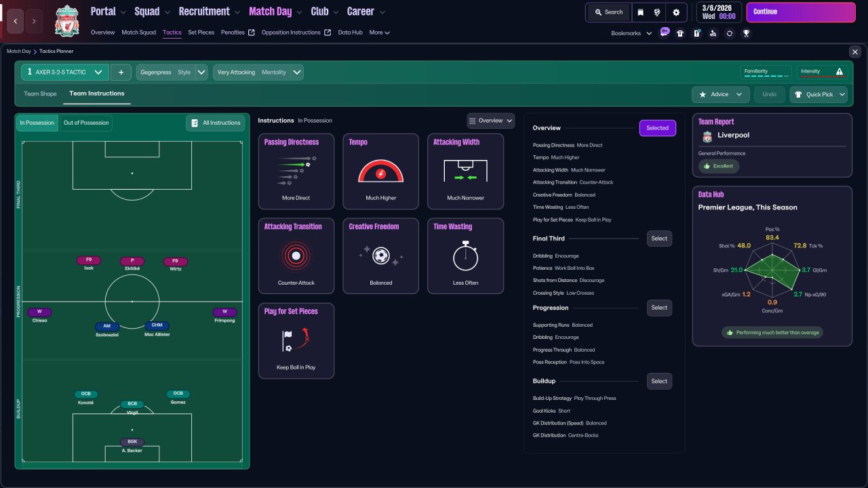Switch pitch view to Out of Possession
The height and width of the screenshot is (488, 868).
[86, 123]
